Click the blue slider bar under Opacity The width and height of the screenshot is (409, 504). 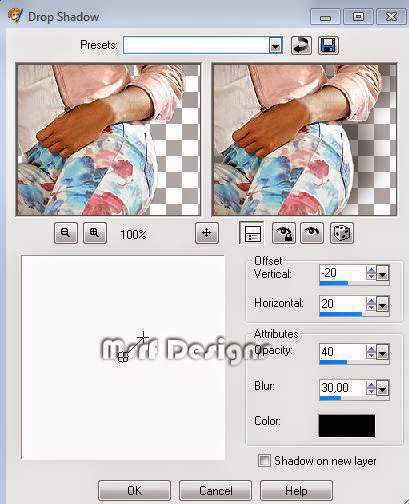pyautogui.click(x=333, y=362)
